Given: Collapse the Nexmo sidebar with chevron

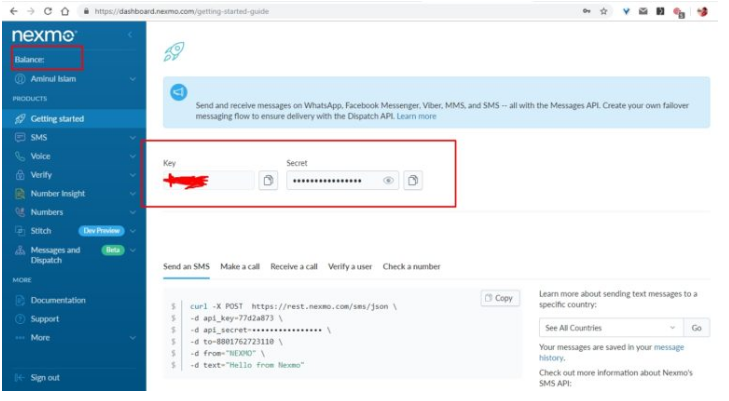Looking at the screenshot, I should coord(129,35).
